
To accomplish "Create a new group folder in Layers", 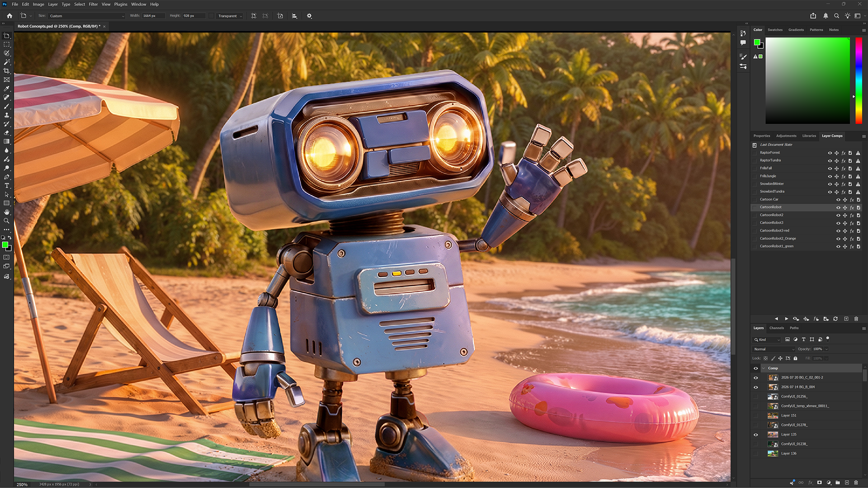I will pos(838,483).
